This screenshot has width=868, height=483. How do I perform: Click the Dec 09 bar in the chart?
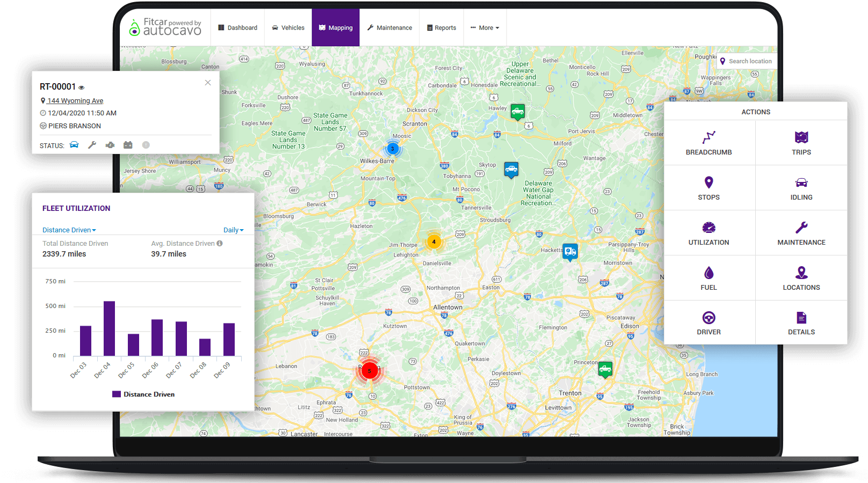point(229,340)
